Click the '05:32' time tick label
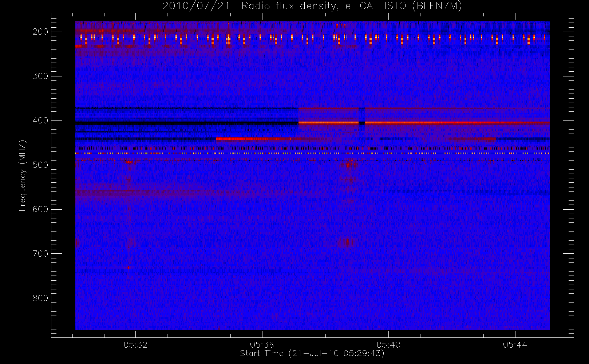This screenshot has height=364, width=589. 135,345
